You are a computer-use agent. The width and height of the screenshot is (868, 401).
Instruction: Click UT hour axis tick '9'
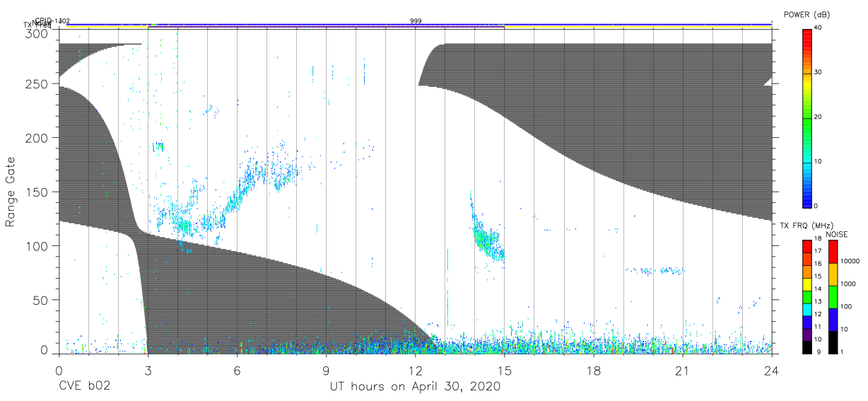click(x=326, y=371)
